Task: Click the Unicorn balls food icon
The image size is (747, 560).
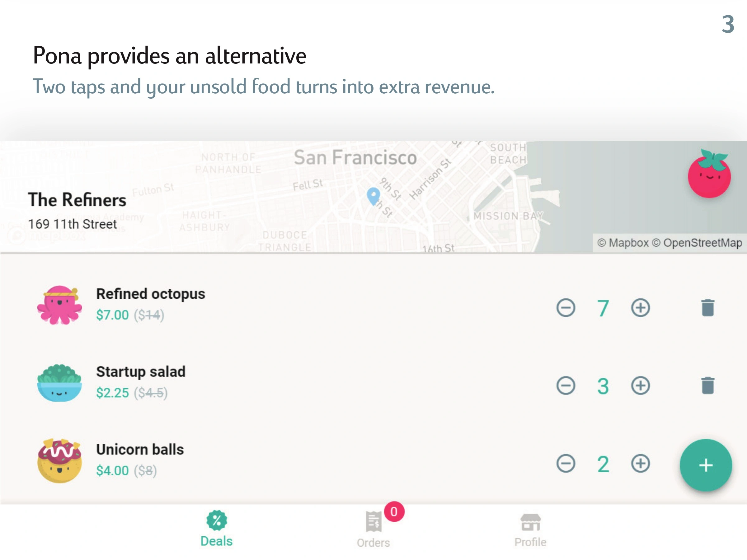Action: coord(59,461)
